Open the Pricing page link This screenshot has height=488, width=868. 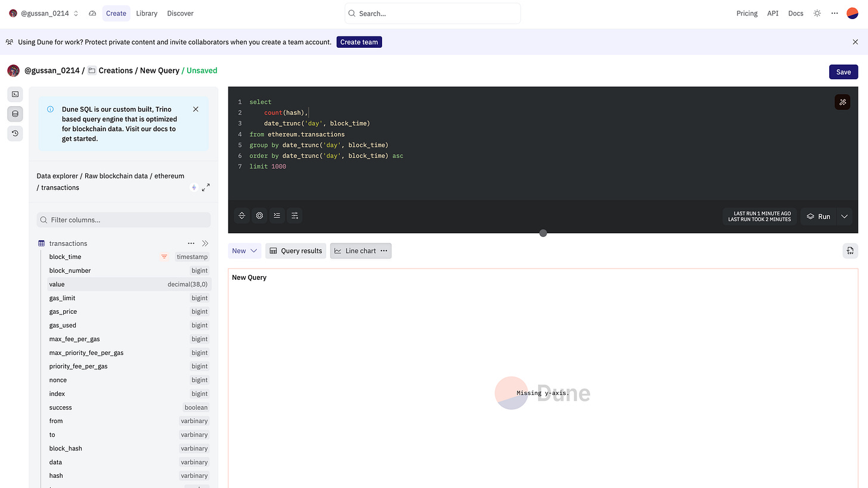click(747, 13)
